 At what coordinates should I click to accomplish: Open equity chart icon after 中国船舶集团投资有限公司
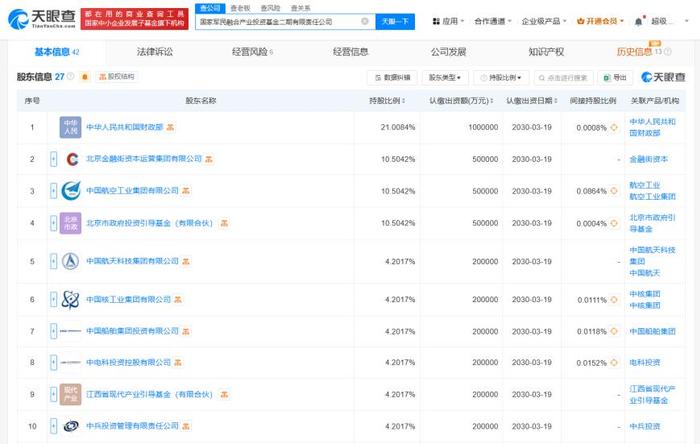pyautogui.click(x=186, y=332)
